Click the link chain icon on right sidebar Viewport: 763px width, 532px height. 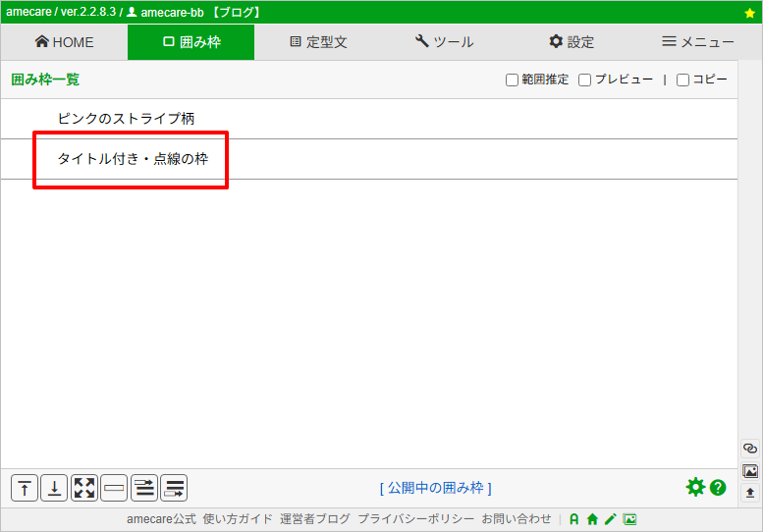coord(750,449)
